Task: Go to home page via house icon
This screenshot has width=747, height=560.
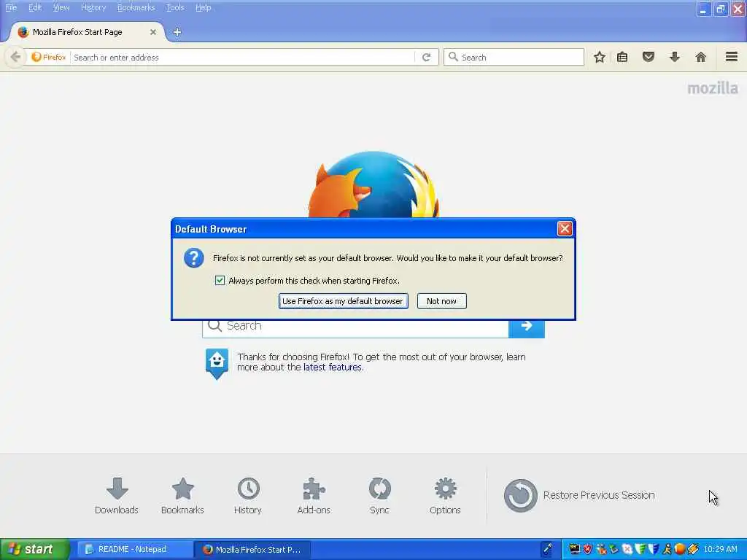Action: point(700,57)
